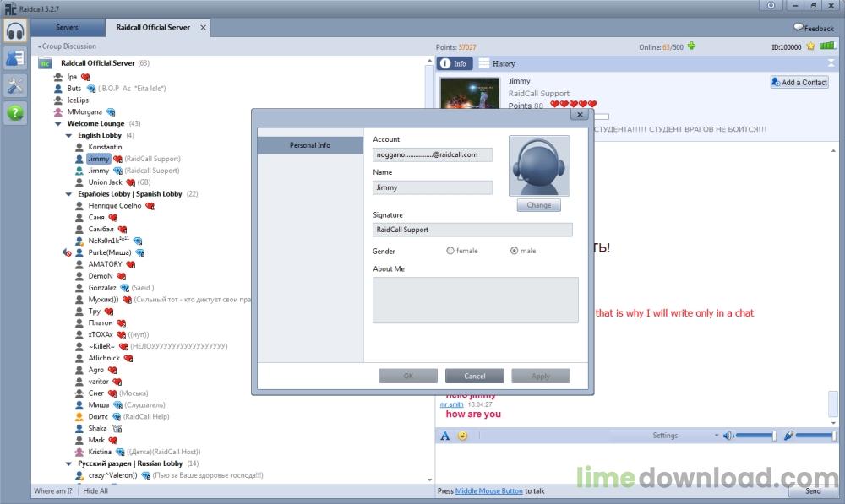The height and width of the screenshot is (504, 845).
Task: Adjust the microphone volume slider
Action: (816, 436)
